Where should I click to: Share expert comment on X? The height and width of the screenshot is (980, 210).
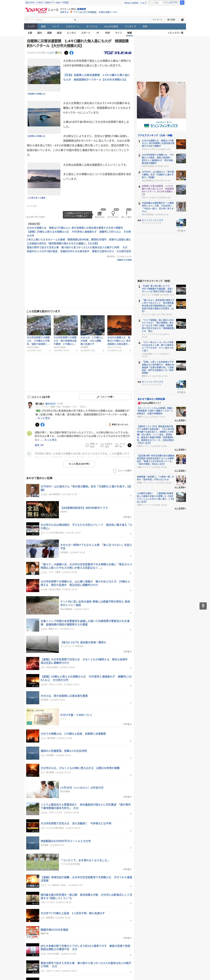pos(37,425)
